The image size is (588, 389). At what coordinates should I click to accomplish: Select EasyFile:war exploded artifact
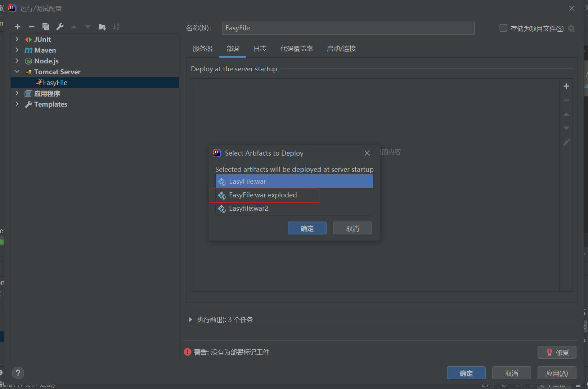coord(294,195)
